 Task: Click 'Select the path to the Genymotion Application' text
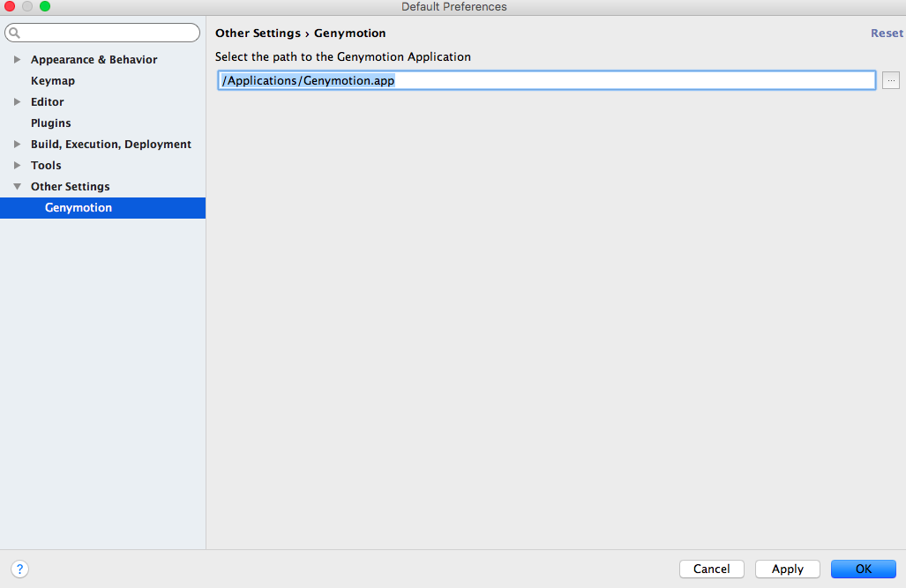click(343, 56)
